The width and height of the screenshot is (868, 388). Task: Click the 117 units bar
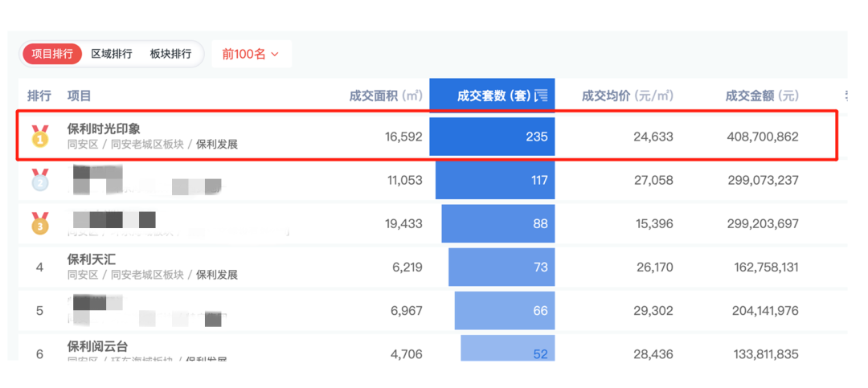click(495, 180)
